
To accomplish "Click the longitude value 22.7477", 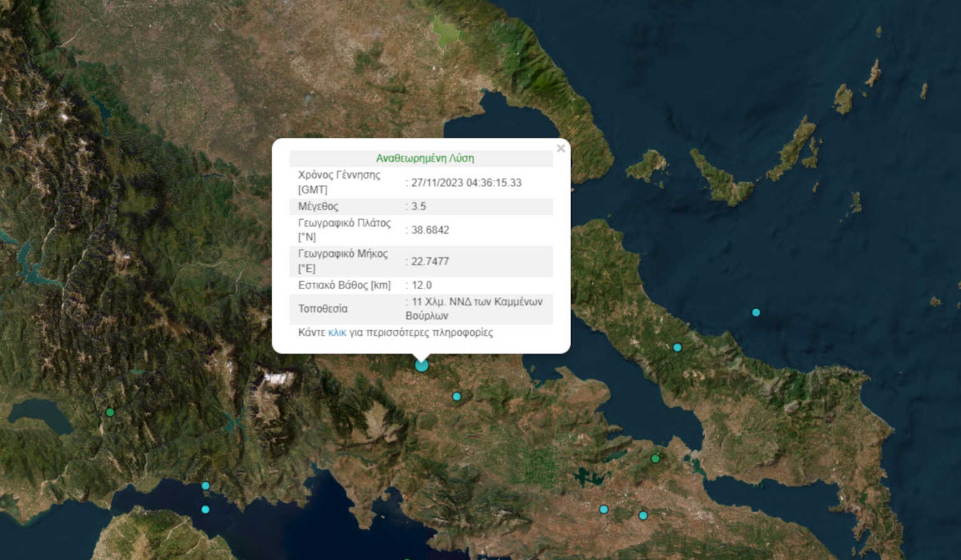I will [430, 261].
